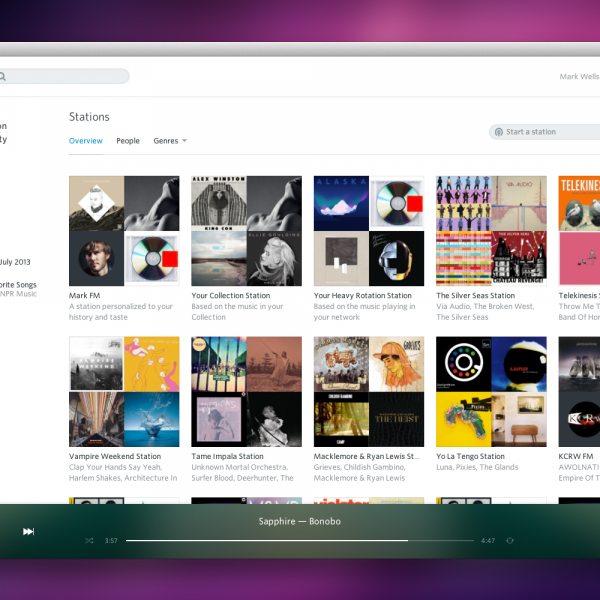This screenshot has height=600, width=600.
Task: Toggle shuffle in the player bar
Action: 89,540
